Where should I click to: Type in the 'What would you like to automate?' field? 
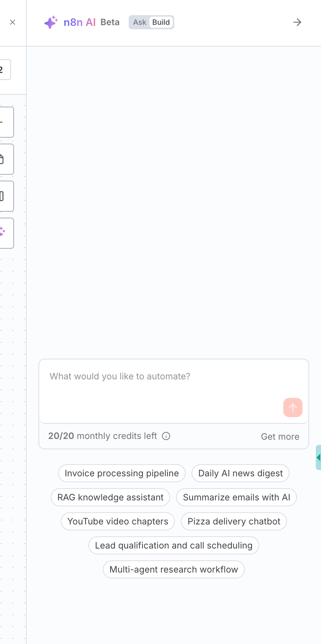[x=163, y=385]
